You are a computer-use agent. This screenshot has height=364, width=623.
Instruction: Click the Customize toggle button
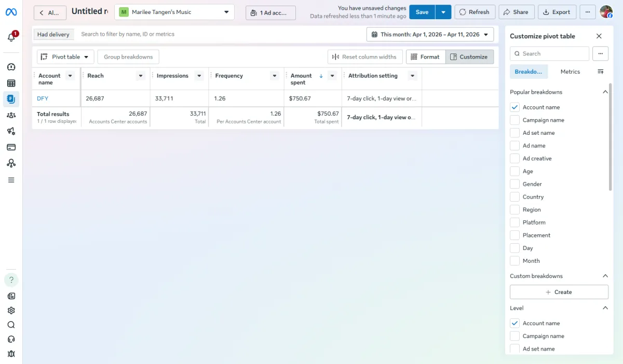[469, 57]
